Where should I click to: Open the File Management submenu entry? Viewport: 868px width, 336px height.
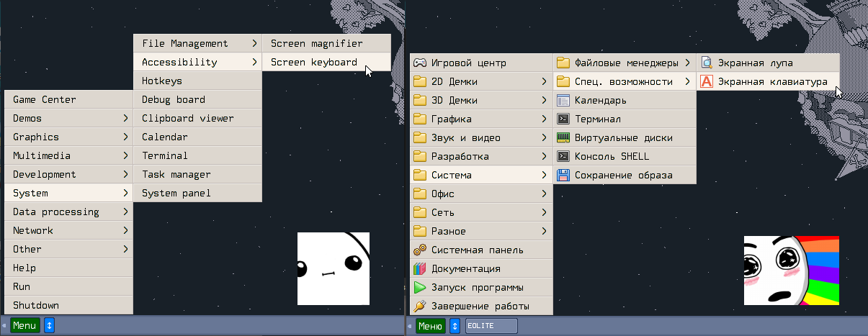(x=198, y=43)
